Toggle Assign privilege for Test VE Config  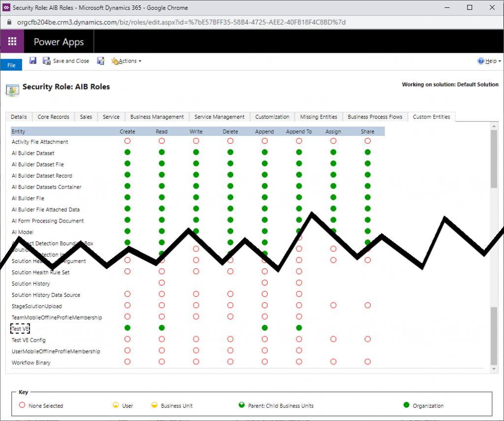pyautogui.click(x=333, y=339)
